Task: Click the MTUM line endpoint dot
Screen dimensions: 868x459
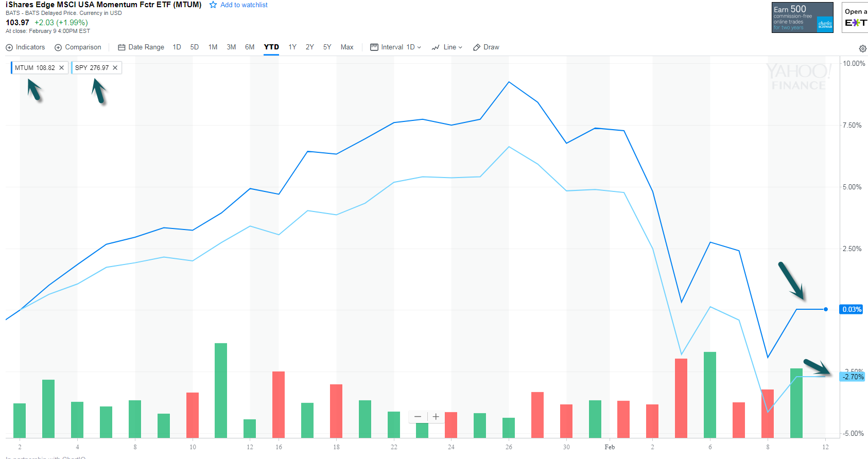Action: [826, 309]
